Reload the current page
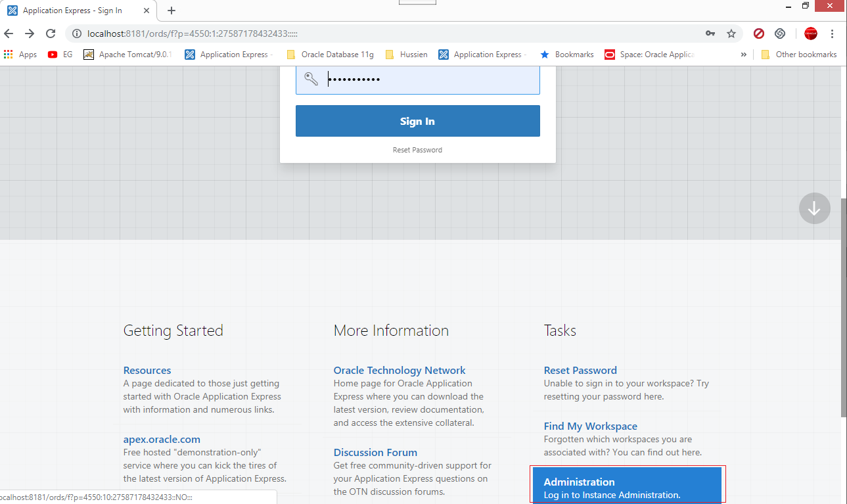Screen dimensions: 847x504 pos(51,33)
